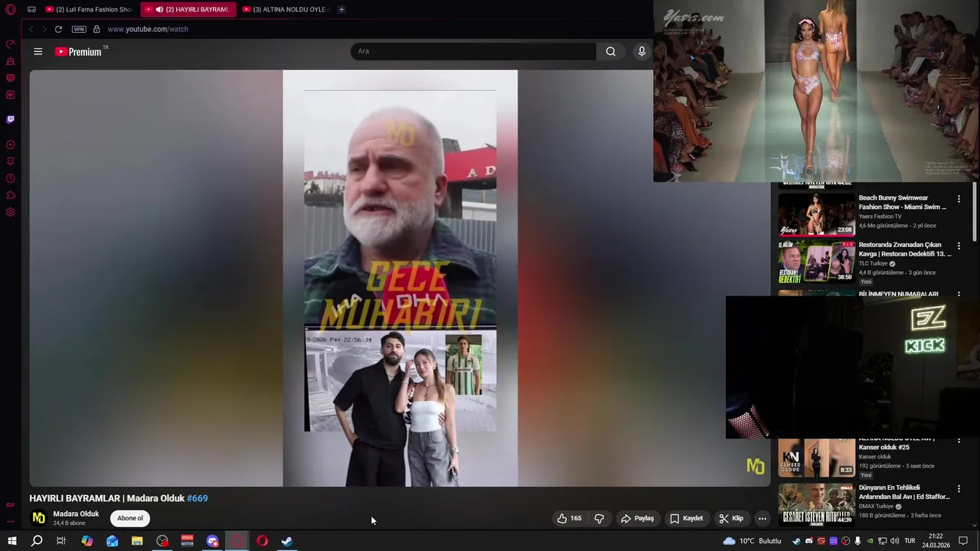980x551 pixels.
Task: Open File Explorer from the taskbar
Action: [137, 541]
